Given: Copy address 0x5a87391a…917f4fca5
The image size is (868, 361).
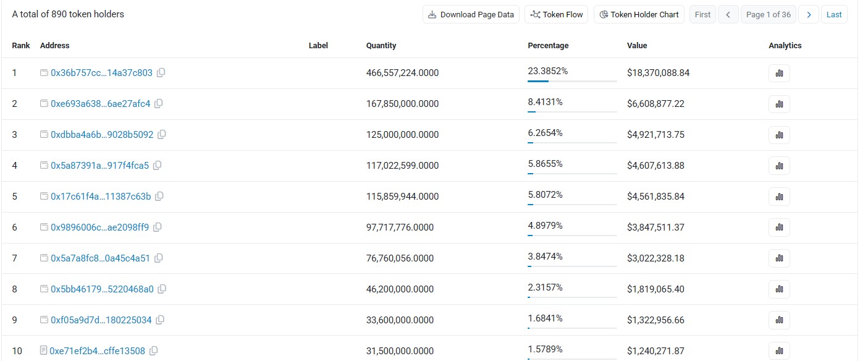Looking at the screenshot, I should tap(158, 166).
